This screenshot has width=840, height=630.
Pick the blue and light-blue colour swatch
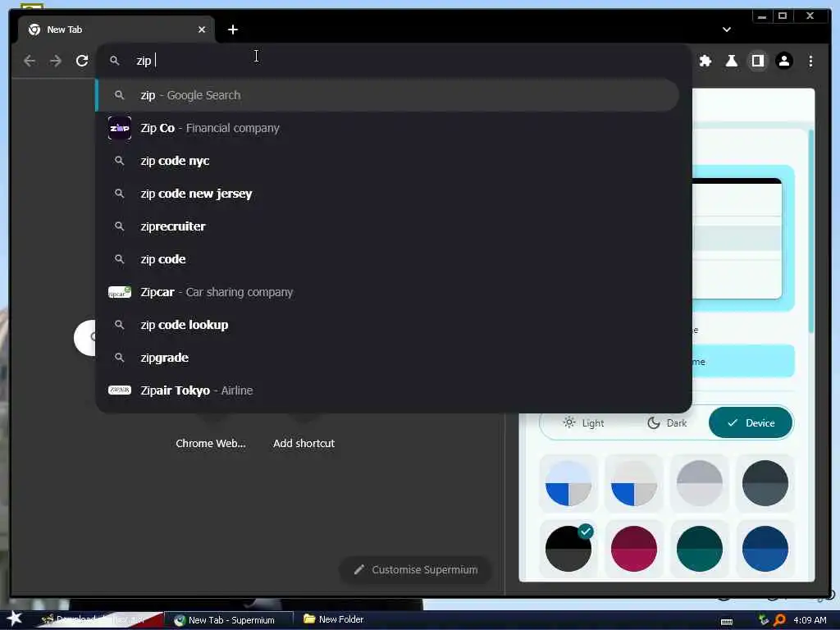coord(568,483)
